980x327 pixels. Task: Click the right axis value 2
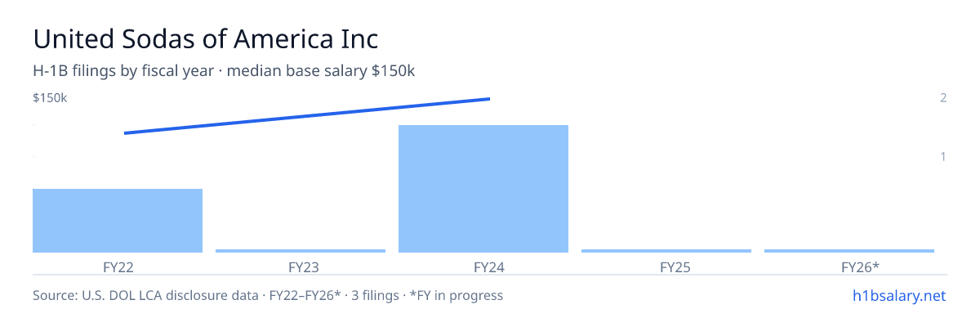[943, 98]
